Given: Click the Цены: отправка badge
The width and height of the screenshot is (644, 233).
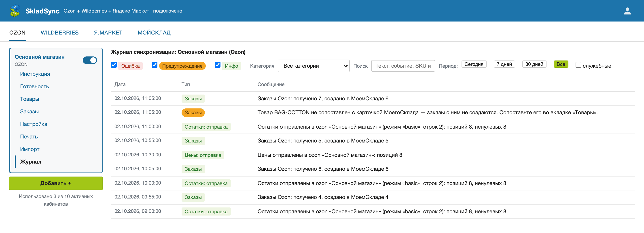Looking at the screenshot, I should pyautogui.click(x=203, y=155).
